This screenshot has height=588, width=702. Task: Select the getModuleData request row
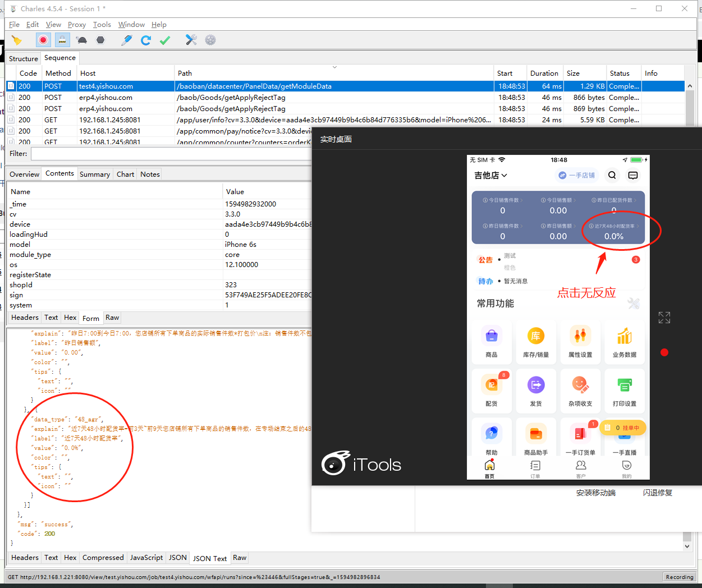(x=345, y=86)
